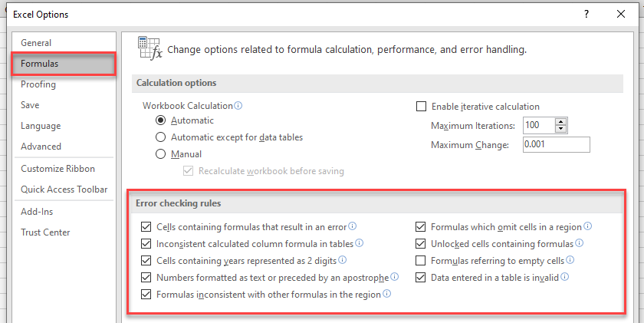Screen dimensions: 644x323
Task: Click the formula calculator icon in header
Action: click(x=150, y=48)
